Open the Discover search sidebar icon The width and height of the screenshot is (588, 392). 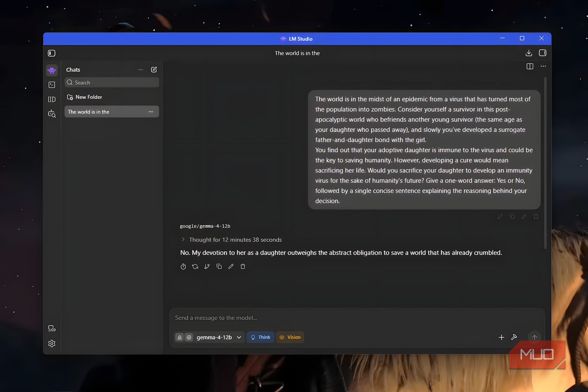[52, 114]
